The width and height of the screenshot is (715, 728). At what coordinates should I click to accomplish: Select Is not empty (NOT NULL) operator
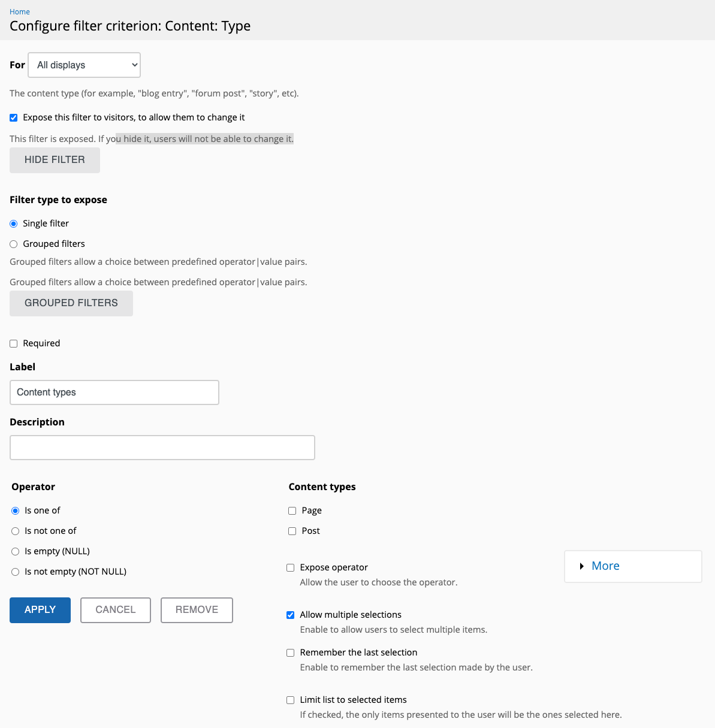[16, 572]
